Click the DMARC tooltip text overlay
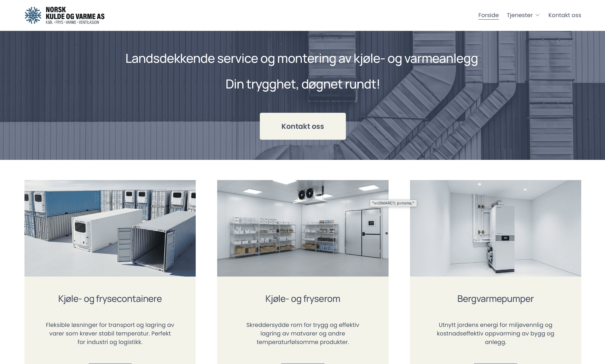The width and height of the screenshot is (605, 364). (x=394, y=203)
